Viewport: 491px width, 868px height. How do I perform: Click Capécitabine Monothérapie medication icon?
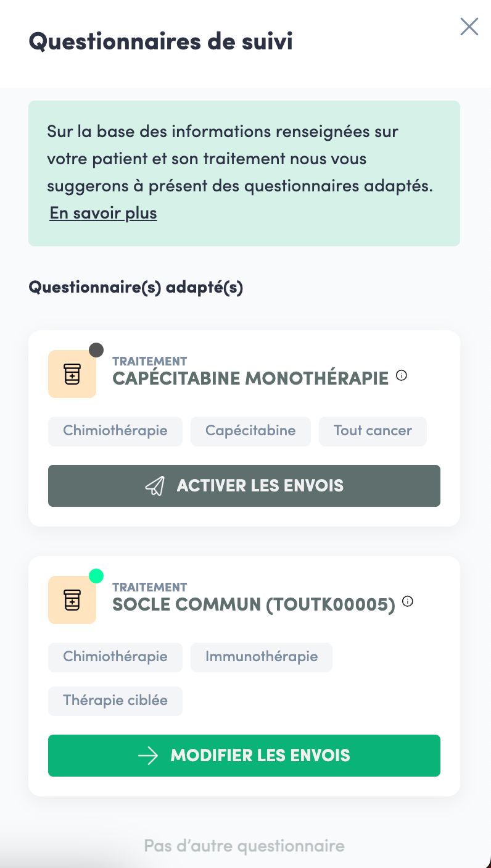click(x=72, y=374)
